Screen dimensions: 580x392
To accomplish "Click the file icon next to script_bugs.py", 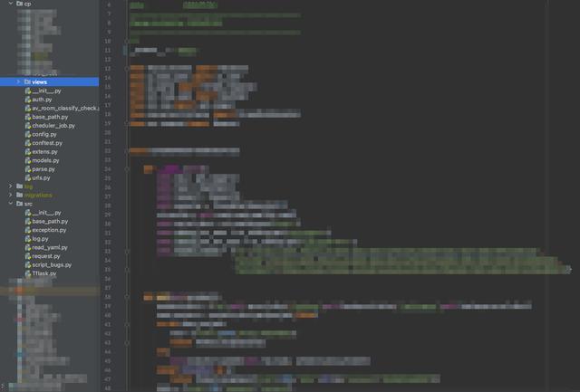I will click(x=28, y=265).
